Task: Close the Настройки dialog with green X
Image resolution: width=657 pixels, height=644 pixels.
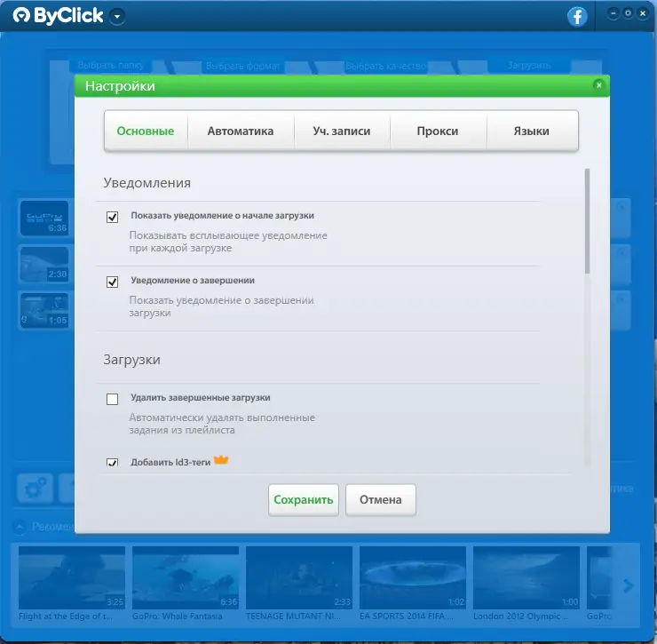Action: click(598, 85)
